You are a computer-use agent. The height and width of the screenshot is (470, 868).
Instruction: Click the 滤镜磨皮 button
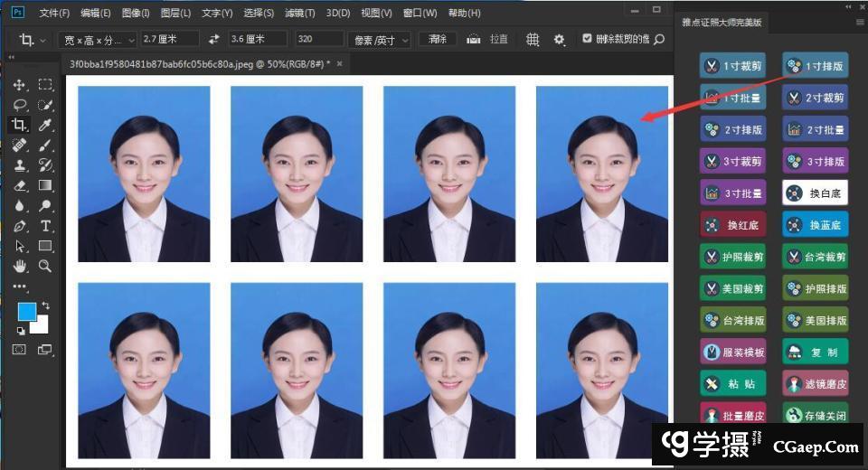pyautogui.click(x=815, y=383)
